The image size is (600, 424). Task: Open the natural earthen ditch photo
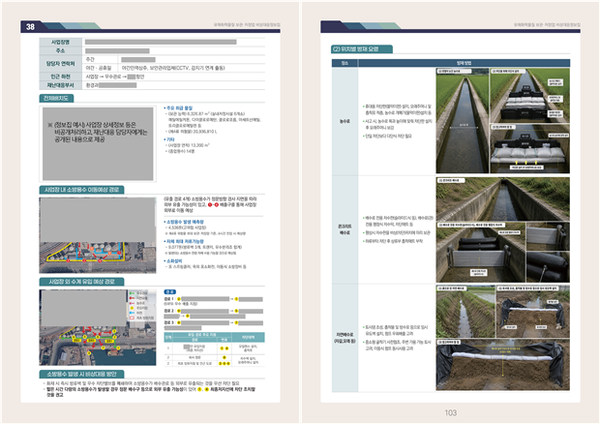(x=465, y=311)
